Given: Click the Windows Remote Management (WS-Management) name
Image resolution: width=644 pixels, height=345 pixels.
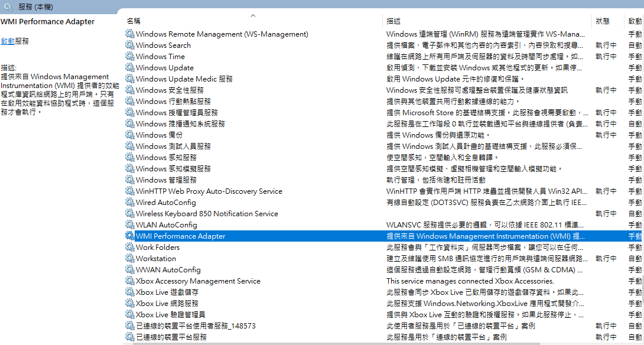Looking at the screenshot, I should point(222,34).
